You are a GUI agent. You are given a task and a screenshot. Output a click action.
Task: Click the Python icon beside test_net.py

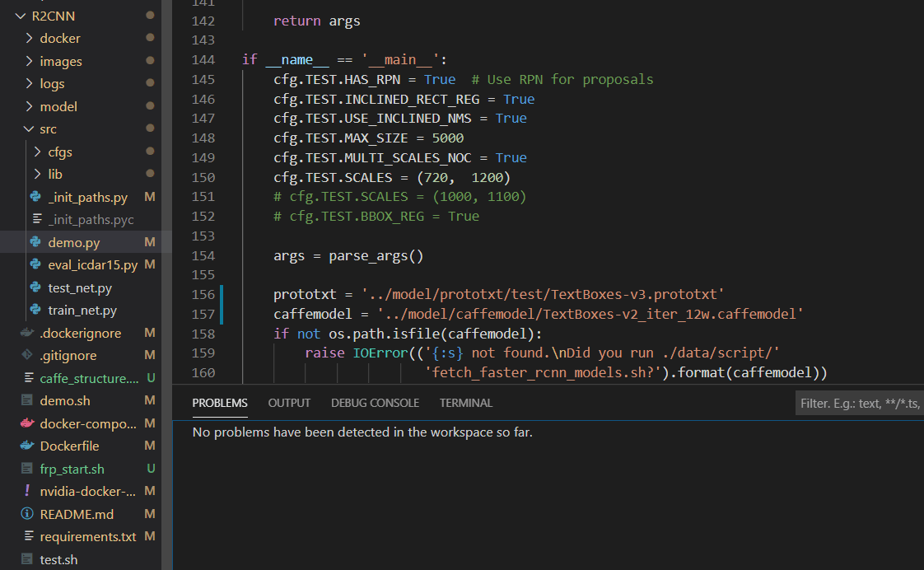(x=36, y=287)
